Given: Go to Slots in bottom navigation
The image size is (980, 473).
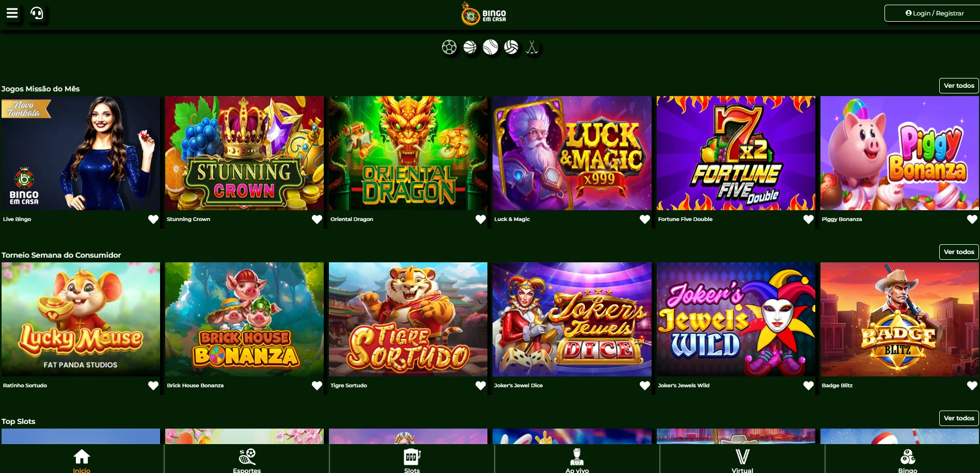Looking at the screenshot, I should [412, 460].
